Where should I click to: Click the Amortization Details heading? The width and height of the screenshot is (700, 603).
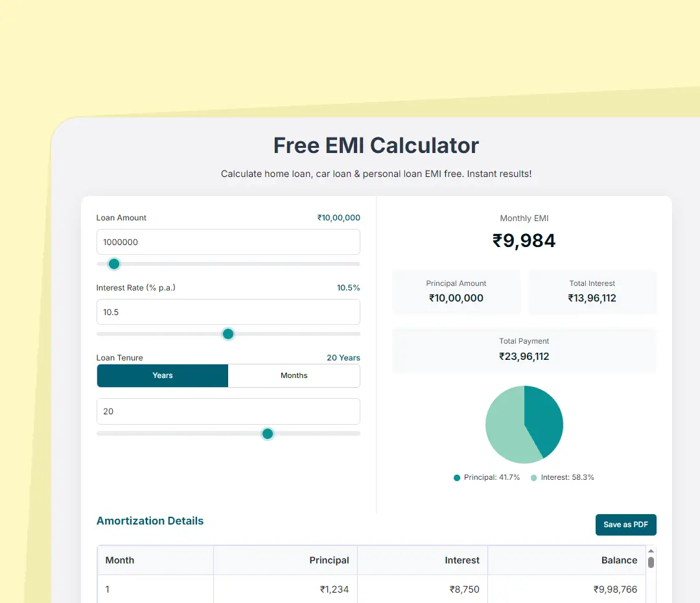150,521
